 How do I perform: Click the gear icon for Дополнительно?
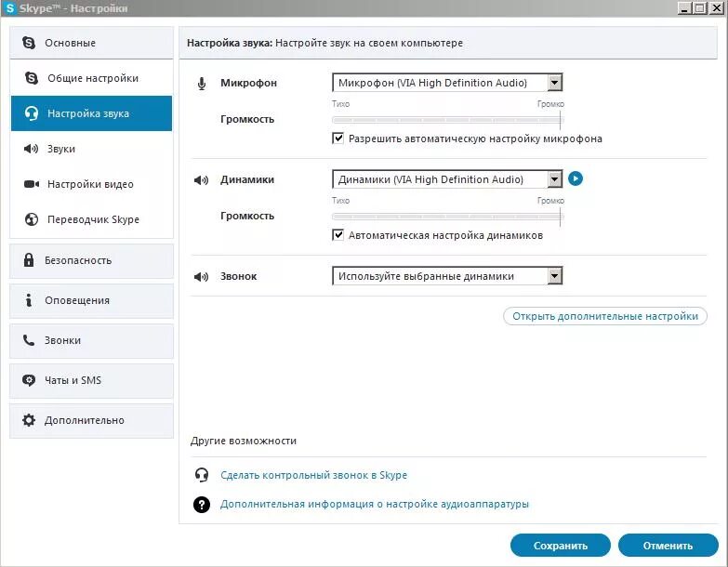tap(29, 420)
